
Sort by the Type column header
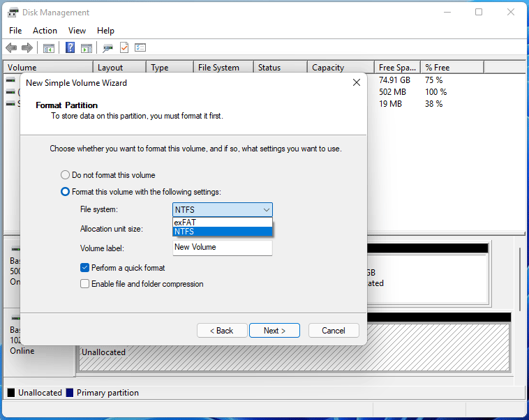click(170, 68)
